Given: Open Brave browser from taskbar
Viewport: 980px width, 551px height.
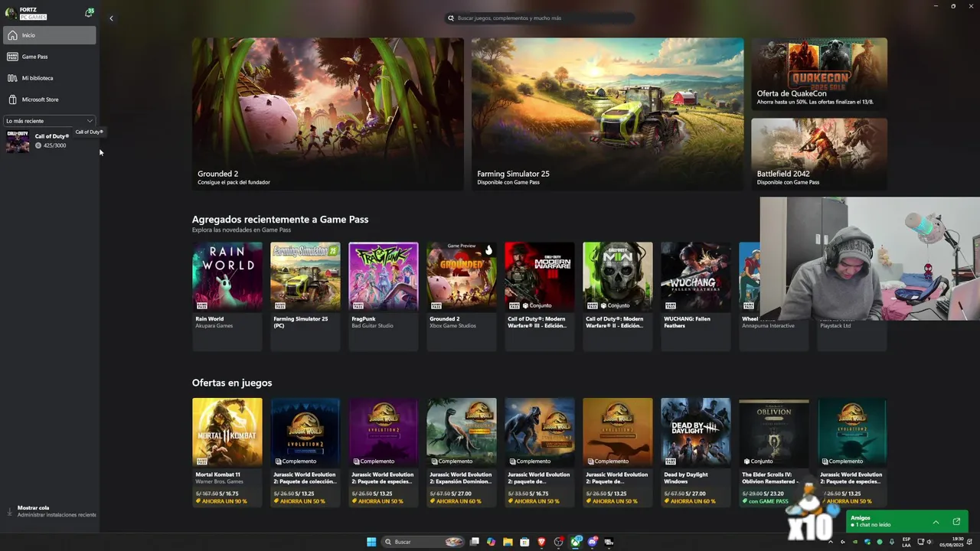Looking at the screenshot, I should [541, 542].
